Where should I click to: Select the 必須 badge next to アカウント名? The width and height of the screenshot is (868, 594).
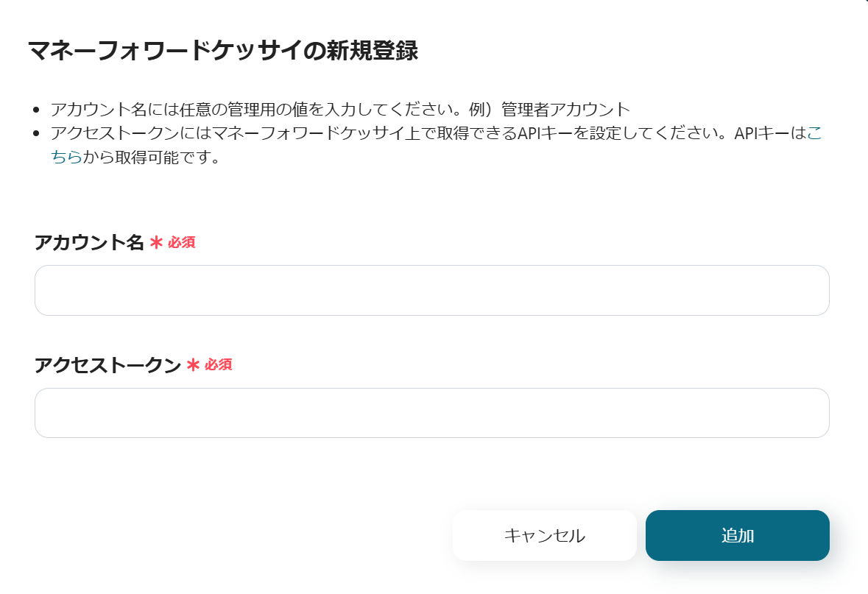pyautogui.click(x=182, y=243)
